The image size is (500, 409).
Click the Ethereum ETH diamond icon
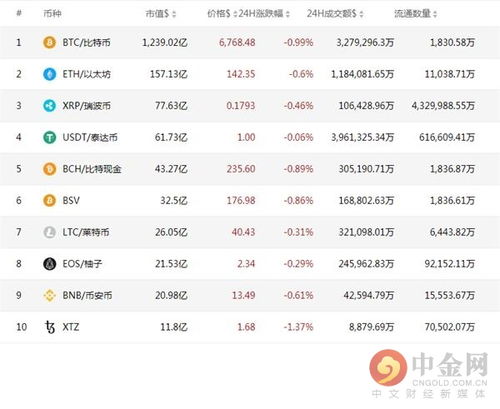[49, 74]
